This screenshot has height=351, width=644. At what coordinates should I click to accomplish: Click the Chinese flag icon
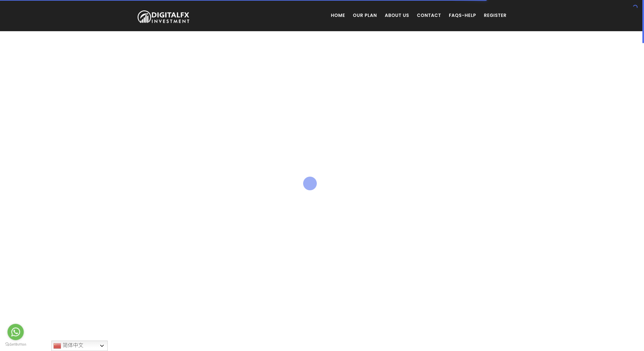[x=57, y=345]
